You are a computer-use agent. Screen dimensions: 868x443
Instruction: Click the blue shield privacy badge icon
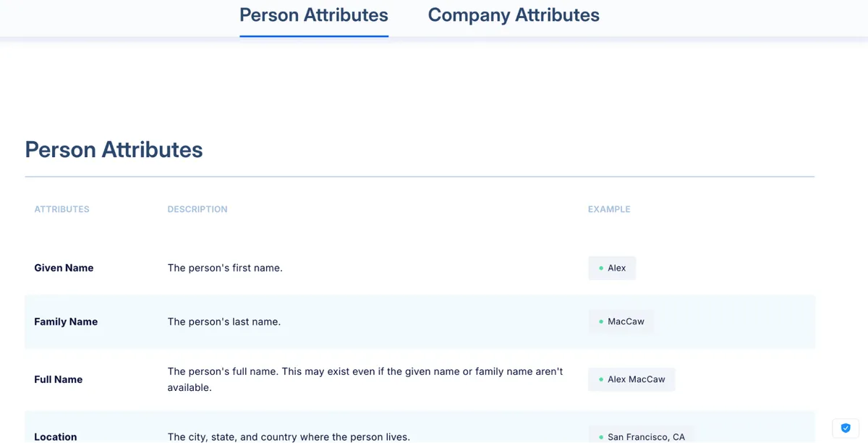tap(846, 428)
